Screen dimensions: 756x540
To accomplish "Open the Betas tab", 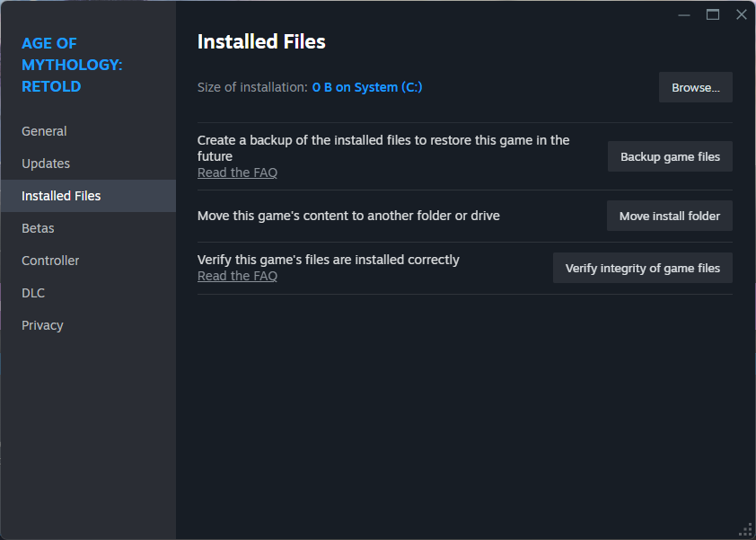I will tap(38, 228).
